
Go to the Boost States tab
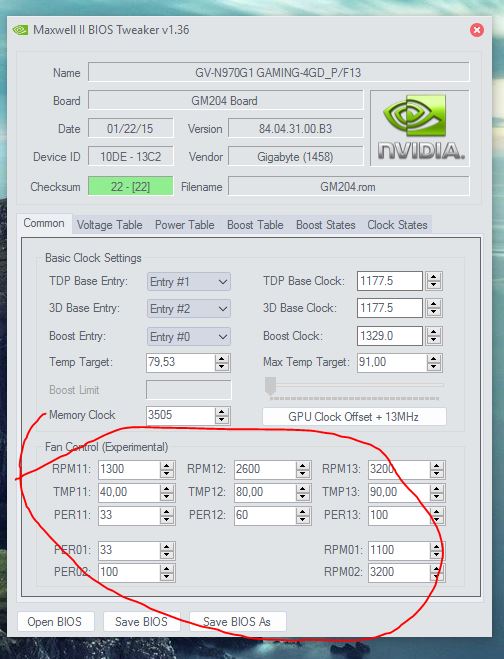[x=326, y=225]
